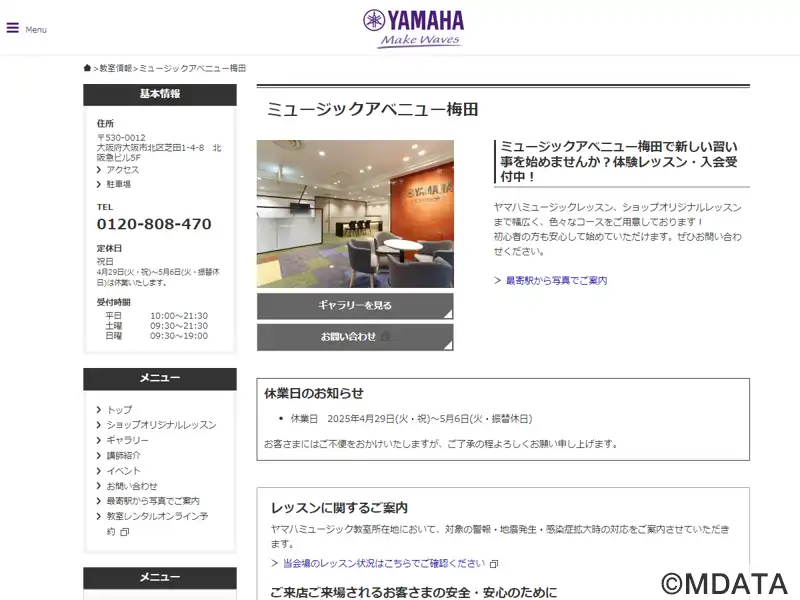Open 当会場のレッスン状況はこちらでご確認ください link
Viewport: 800px width, 600px height.
tap(384, 563)
